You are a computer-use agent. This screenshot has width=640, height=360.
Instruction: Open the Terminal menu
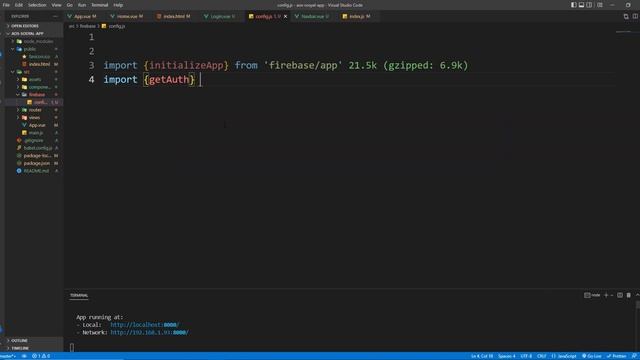pyautogui.click(x=100, y=5)
